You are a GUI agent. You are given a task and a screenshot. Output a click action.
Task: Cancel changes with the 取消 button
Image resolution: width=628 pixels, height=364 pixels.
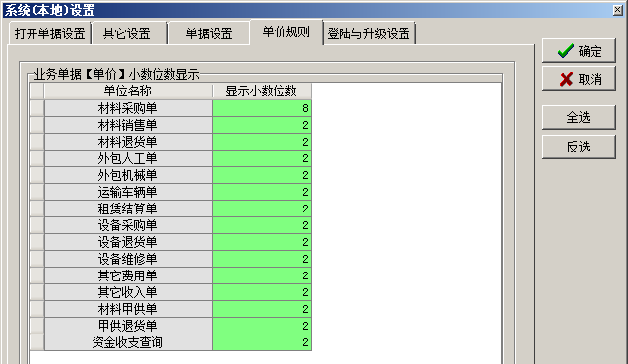(x=579, y=79)
